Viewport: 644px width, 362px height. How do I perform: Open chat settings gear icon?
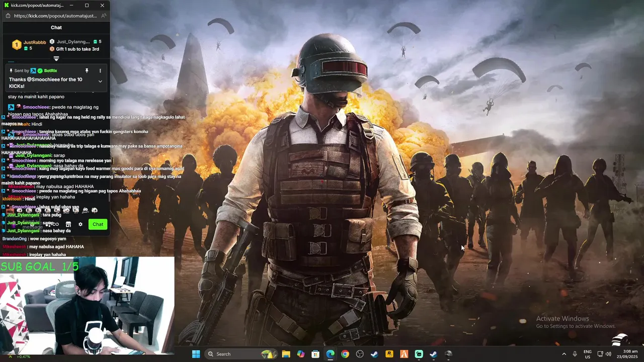tap(80, 224)
